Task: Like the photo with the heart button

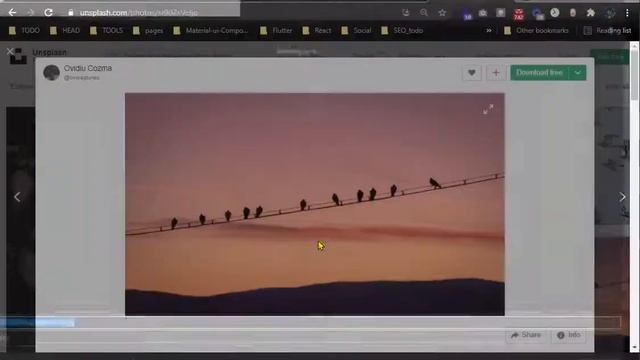Action: point(472,73)
